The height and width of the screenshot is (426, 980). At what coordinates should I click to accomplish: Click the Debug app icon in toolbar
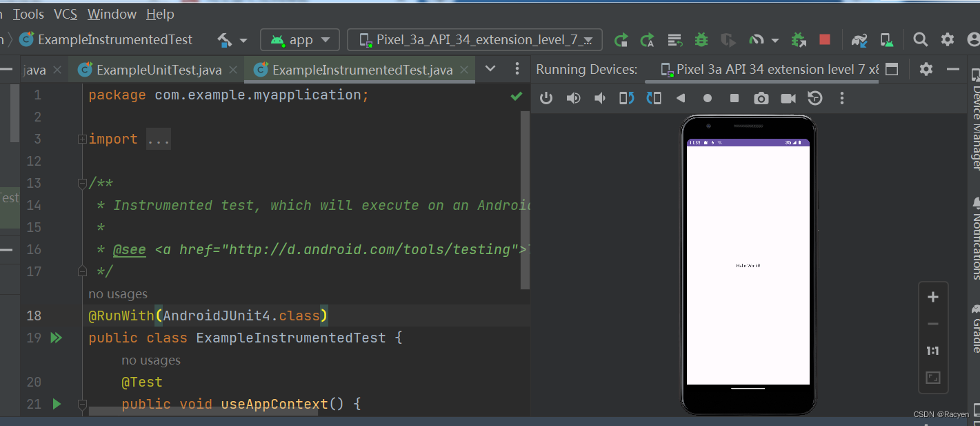(x=701, y=39)
